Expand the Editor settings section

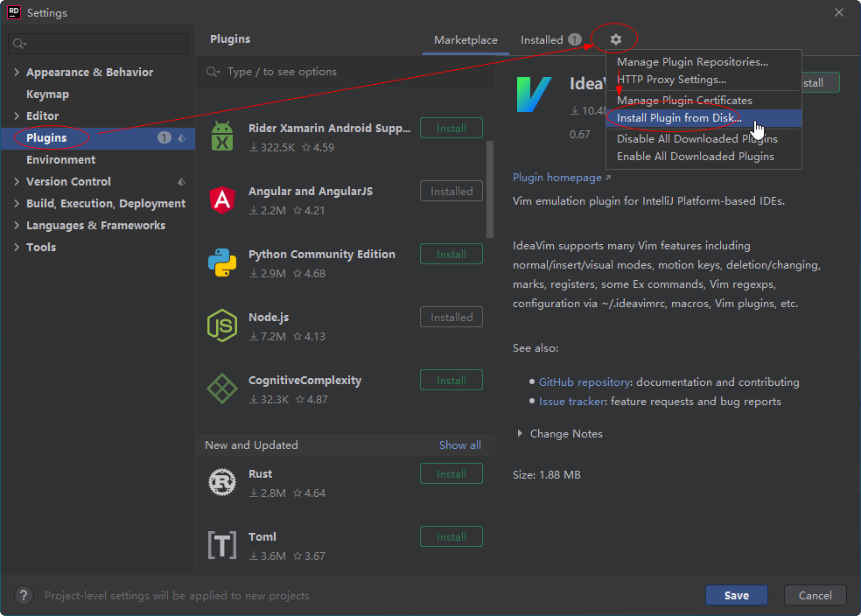coord(17,115)
